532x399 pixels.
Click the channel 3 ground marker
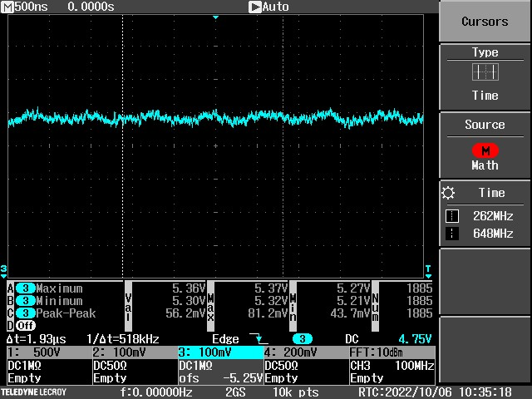tap(3, 271)
